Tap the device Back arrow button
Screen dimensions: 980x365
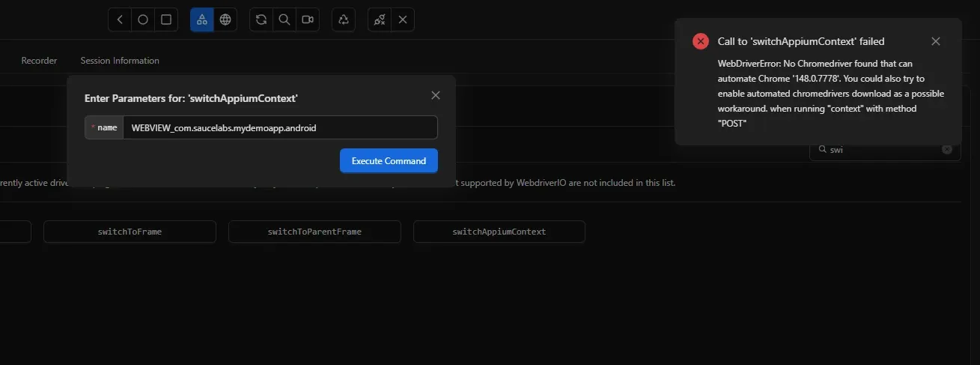click(x=120, y=19)
